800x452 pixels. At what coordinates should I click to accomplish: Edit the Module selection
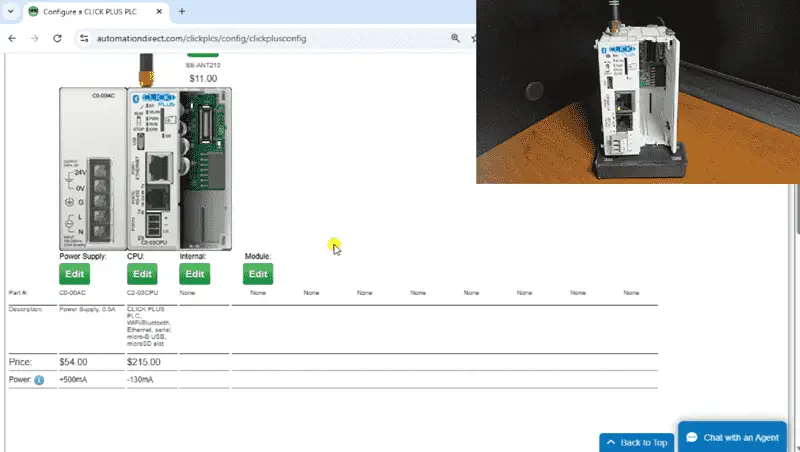coord(258,274)
